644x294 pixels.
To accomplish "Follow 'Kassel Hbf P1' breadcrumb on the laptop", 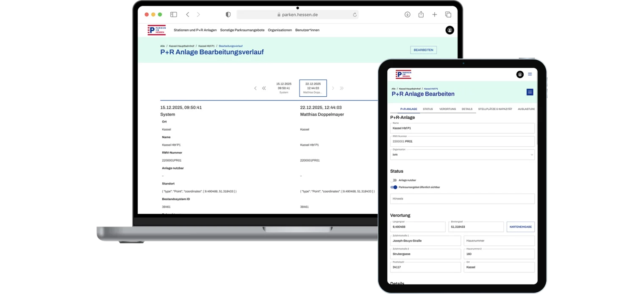I will coord(206,46).
